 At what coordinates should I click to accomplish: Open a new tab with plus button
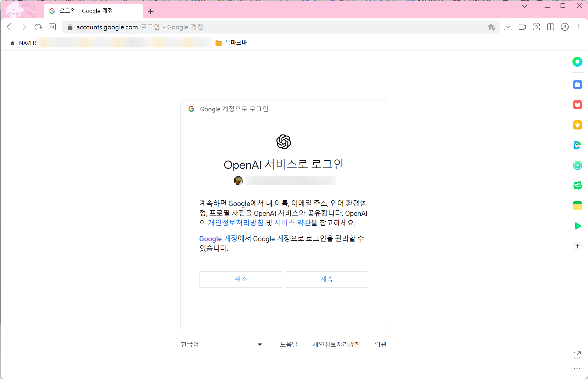151,12
